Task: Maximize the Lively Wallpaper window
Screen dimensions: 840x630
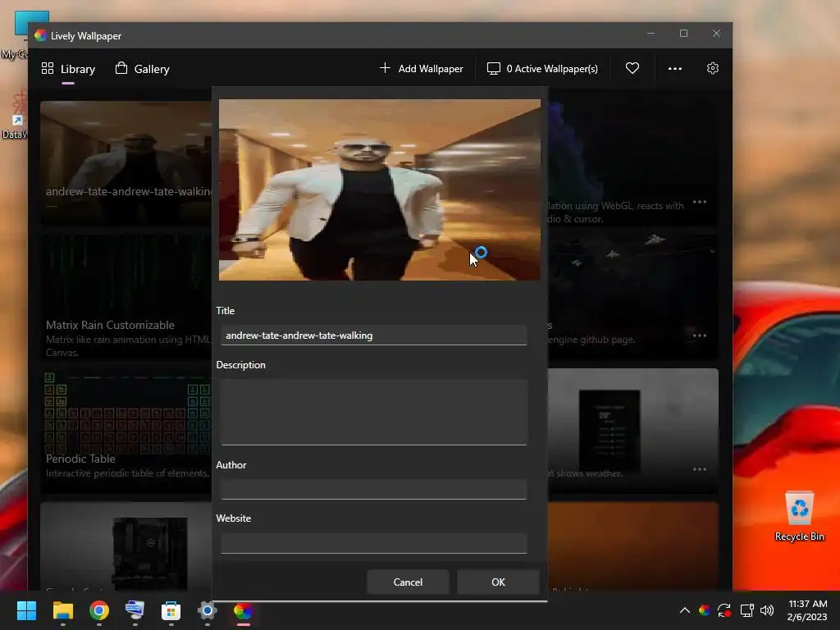Action: point(683,33)
